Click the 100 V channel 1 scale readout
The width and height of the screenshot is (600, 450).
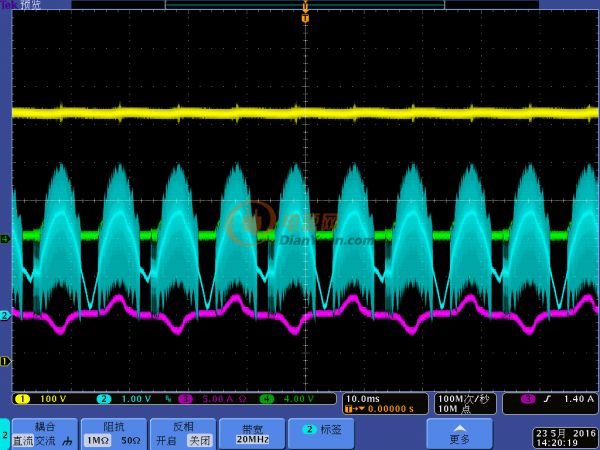53,399
